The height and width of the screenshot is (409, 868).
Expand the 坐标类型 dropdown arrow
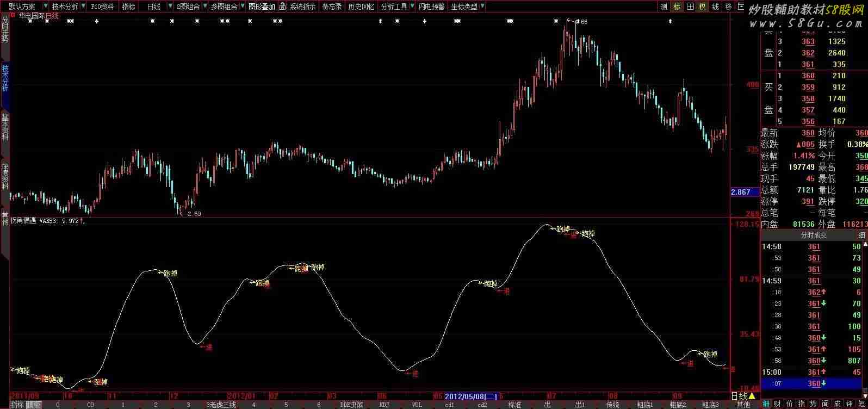point(482,7)
